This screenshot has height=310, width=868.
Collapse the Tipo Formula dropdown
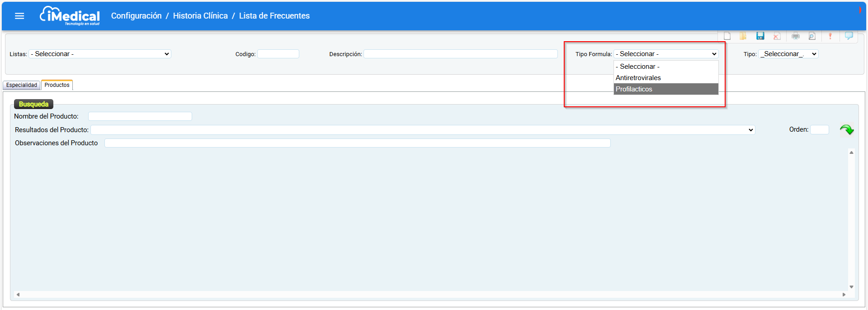tap(666, 54)
